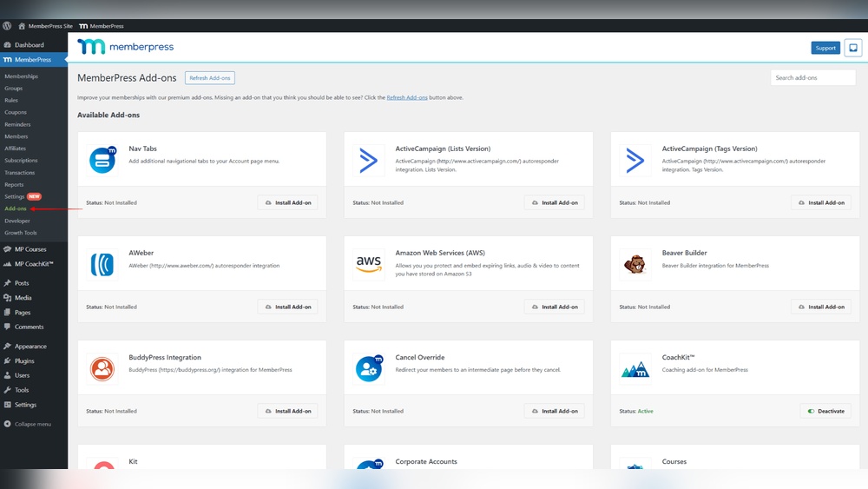This screenshot has height=489, width=868.
Task: Click the Nav Tabs add-on icon
Action: click(102, 161)
